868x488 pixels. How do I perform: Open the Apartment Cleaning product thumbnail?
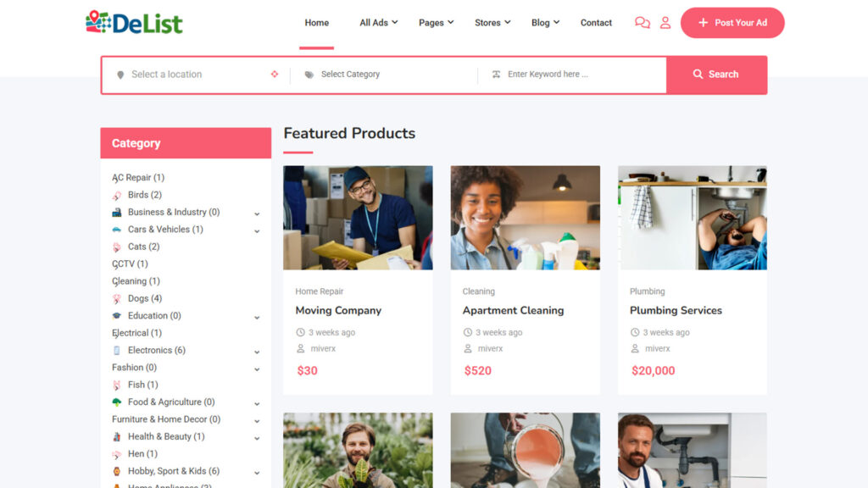coord(526,218)
